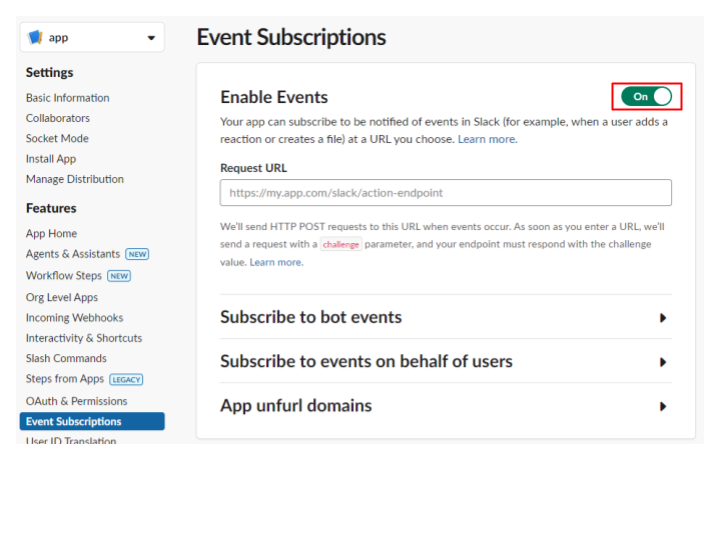Expand Subscribe to events on behalf of users
720x540 pixels.
(x=445, y=361)
